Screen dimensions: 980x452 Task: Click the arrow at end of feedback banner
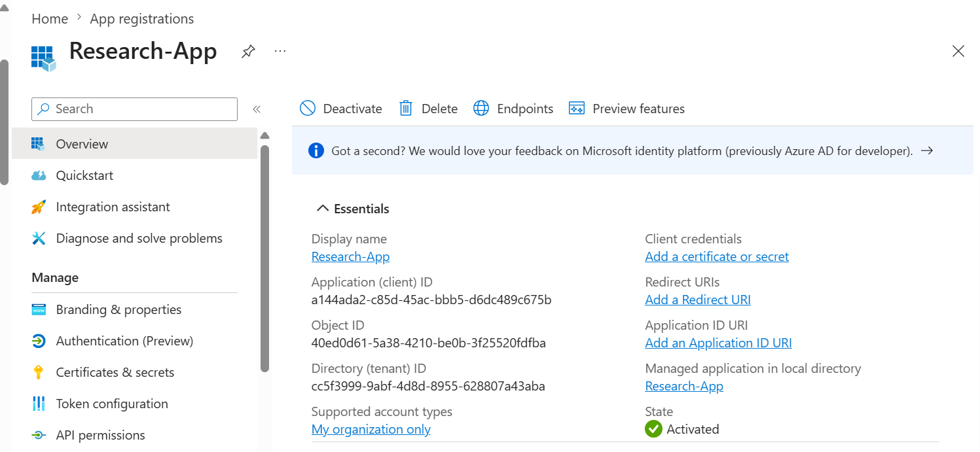[927, 151]
